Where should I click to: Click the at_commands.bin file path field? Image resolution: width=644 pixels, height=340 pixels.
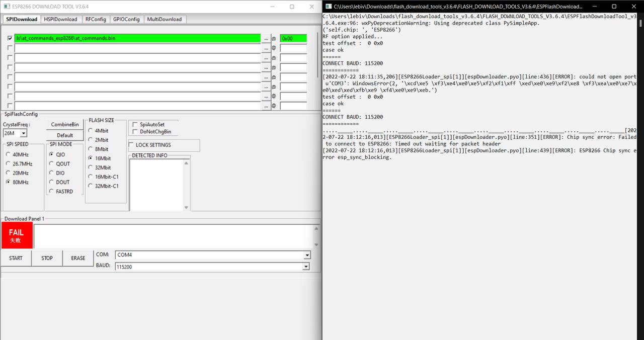pyautogui.click(x=137, y=38)
